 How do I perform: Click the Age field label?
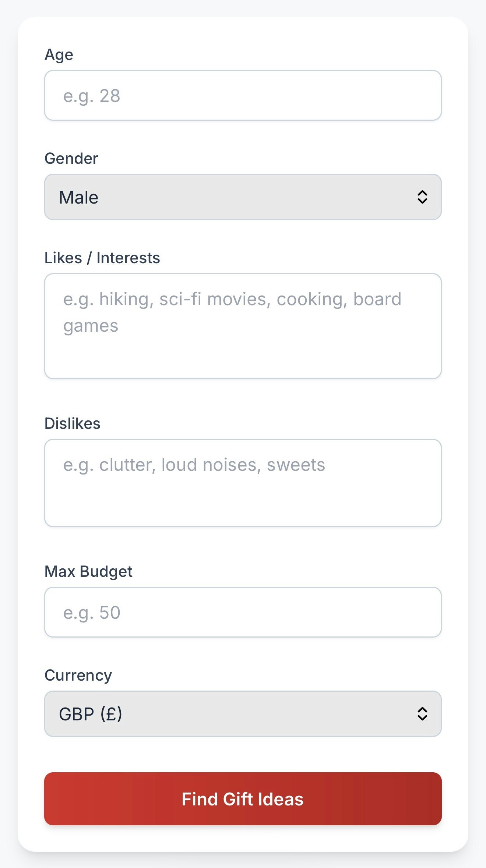tap(59, 54)
